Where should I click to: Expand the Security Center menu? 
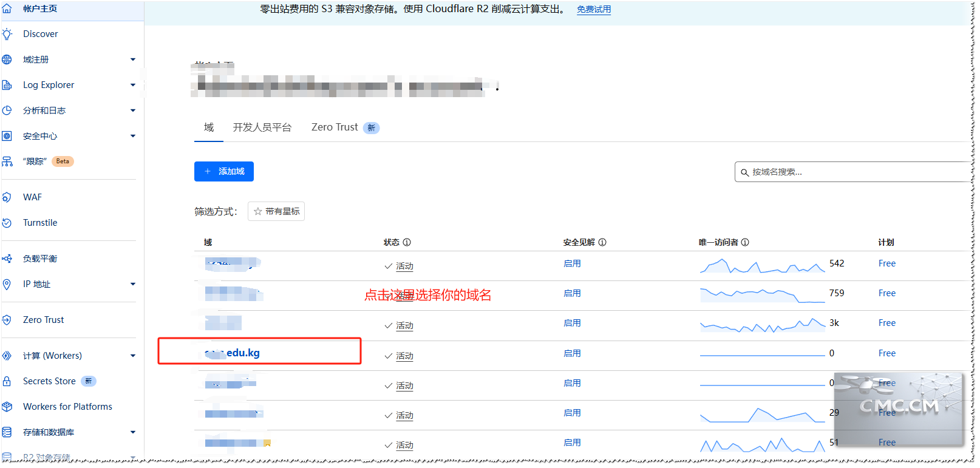coord(133,136)
